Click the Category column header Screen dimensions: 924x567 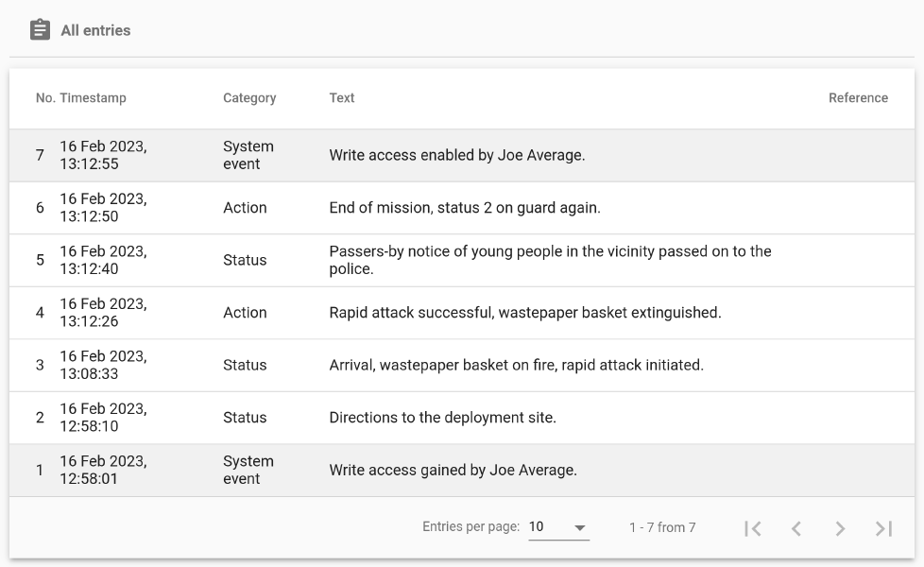249,98
